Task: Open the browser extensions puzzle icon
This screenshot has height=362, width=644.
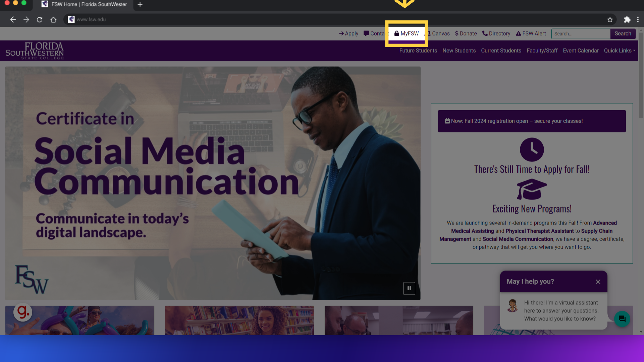Action: click(627, 20)
